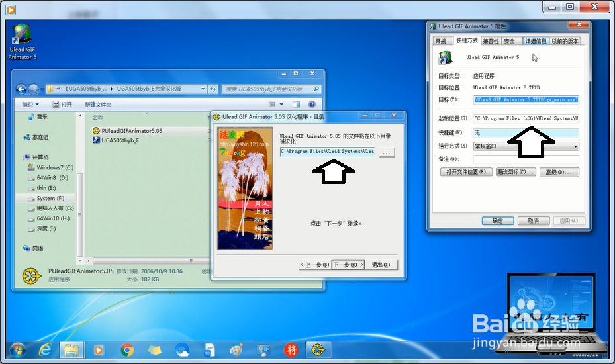Select 64Win8 (D:) drive in sidebar

coord(48,177)
